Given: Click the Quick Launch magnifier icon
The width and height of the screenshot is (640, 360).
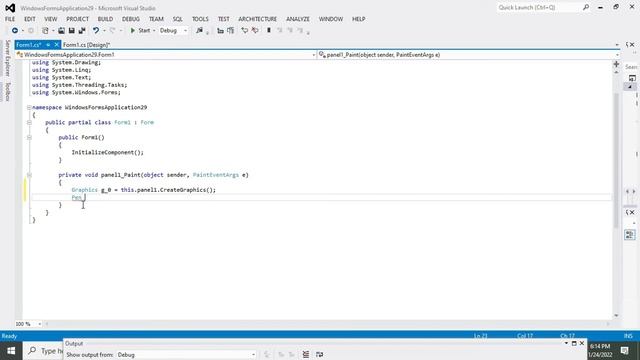Looking at the screenshot, I should [x=586, y=7].
